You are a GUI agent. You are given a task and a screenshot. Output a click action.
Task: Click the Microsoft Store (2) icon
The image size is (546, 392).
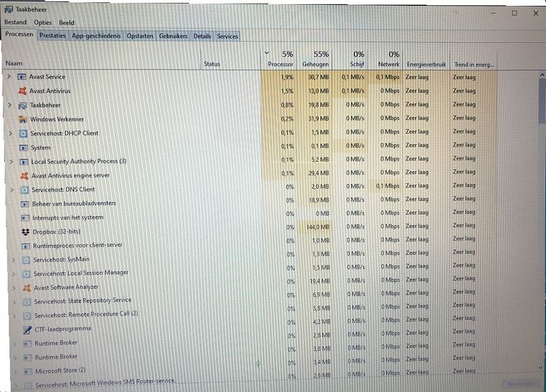[x=28, y=372]
